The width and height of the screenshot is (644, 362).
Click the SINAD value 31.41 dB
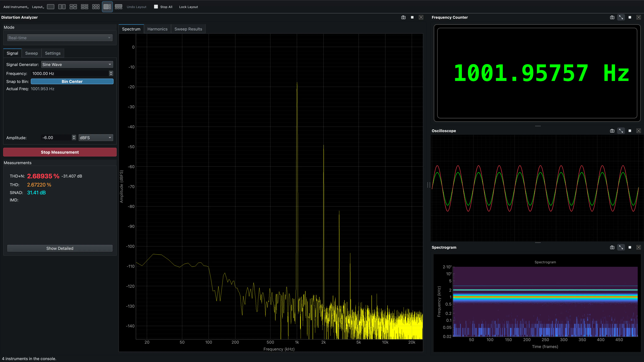point(36,193)
